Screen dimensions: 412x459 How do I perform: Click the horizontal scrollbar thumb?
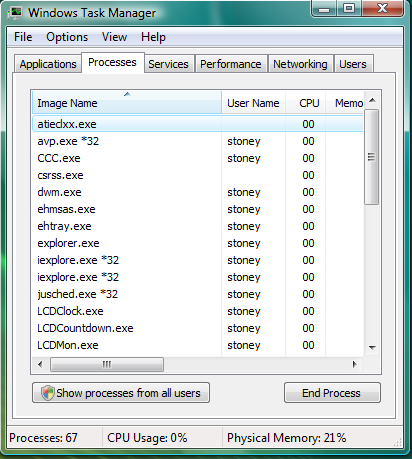pyautogui.click(x=107, y=364)
